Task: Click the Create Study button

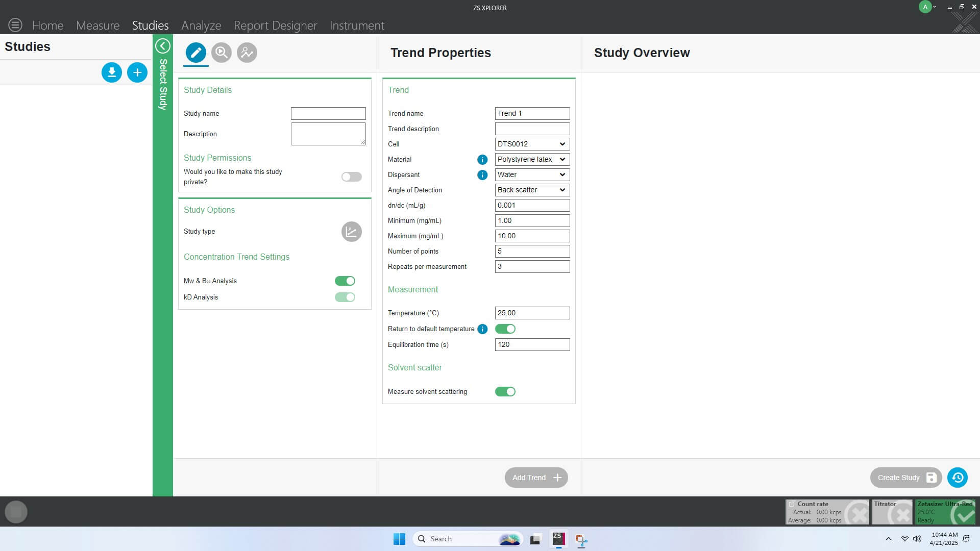Action: coord(906,478)
